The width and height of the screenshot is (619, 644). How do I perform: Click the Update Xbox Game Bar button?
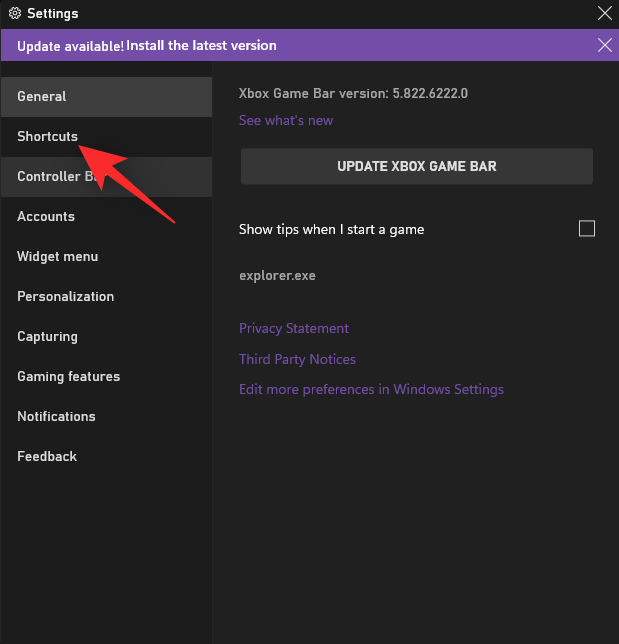417,166
